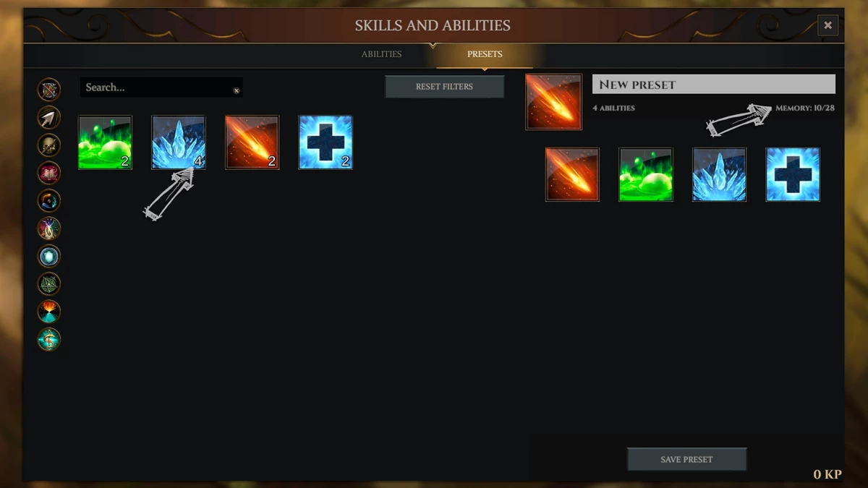Select the skull filter icon in sidebar
The width and height of the screenshot is (868, 488).
(49, 145)
